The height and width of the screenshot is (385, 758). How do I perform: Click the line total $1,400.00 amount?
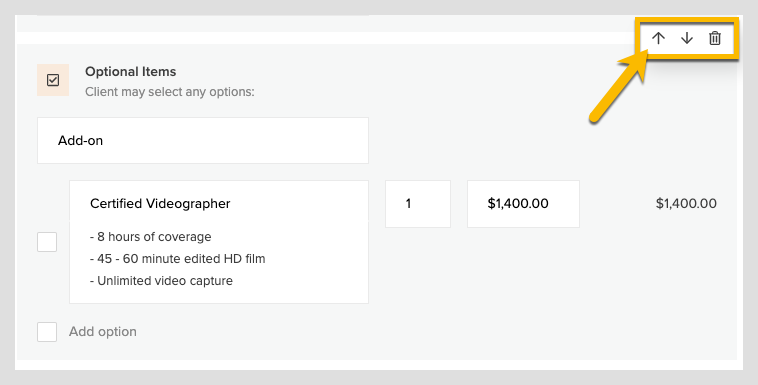tap(686, 204)
